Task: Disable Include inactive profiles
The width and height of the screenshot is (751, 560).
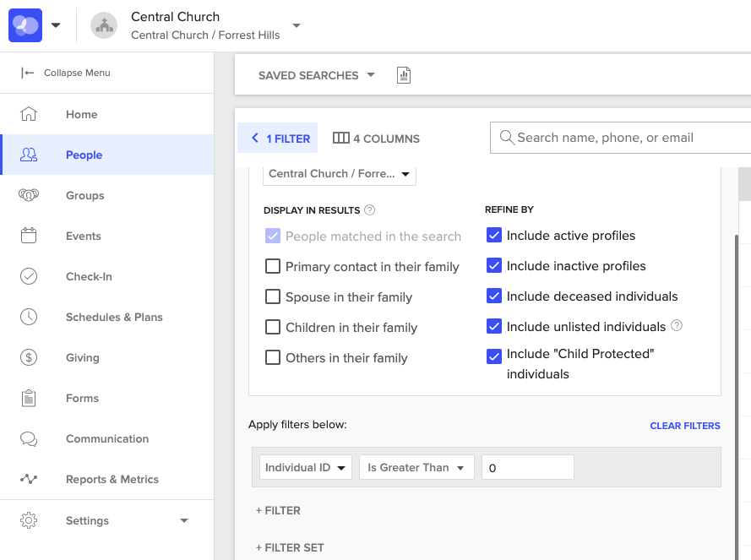Action: 494,265
